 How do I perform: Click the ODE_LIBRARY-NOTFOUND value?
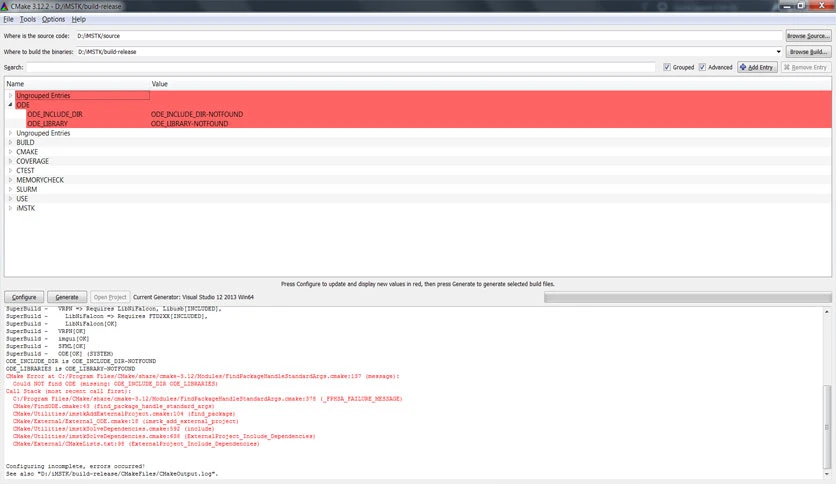(189, 124)
